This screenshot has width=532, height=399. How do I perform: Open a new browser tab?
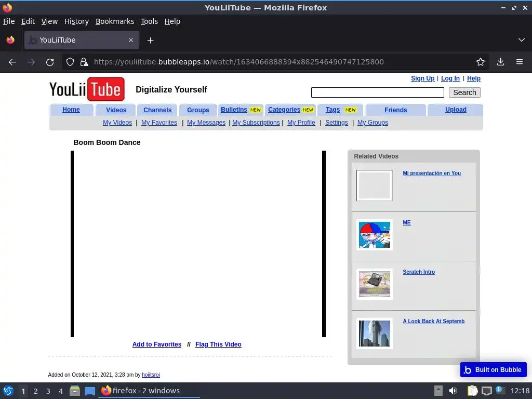click(150, 41)
